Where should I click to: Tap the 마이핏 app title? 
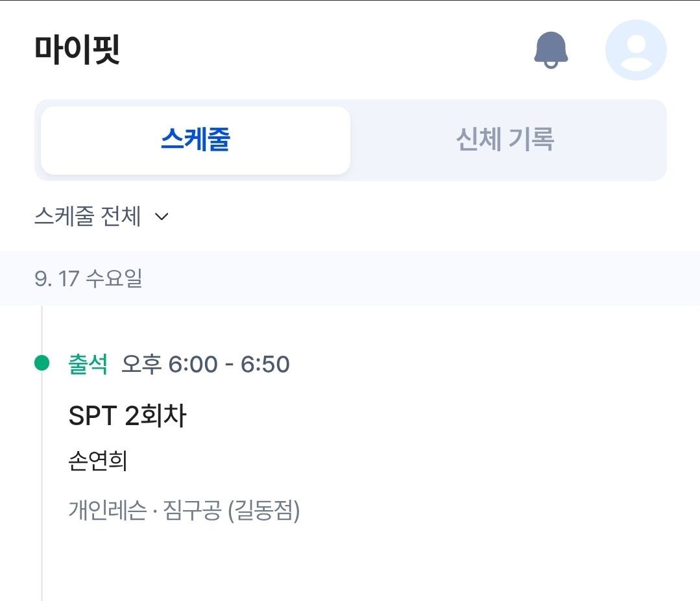[77, 51]
